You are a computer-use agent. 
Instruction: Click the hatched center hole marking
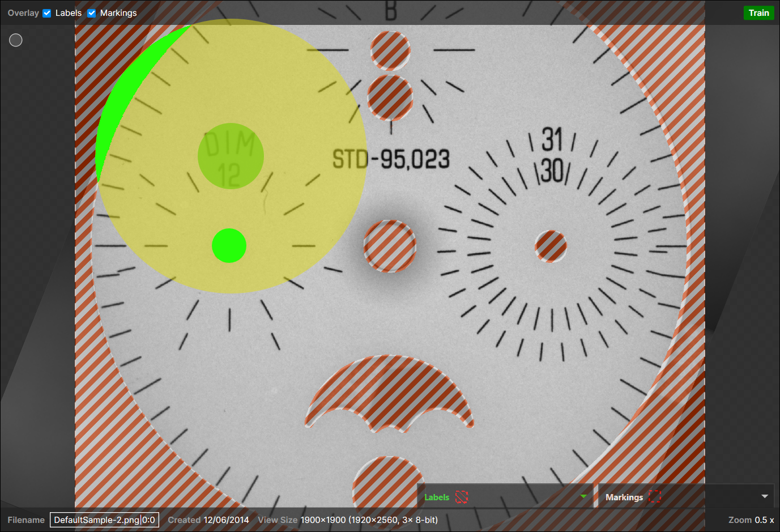tap(390, 246)
